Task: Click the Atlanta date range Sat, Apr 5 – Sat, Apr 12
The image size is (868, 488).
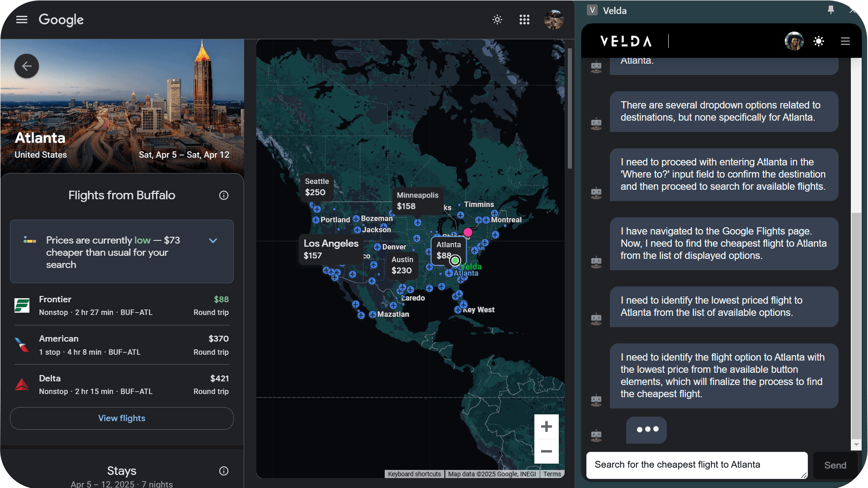Action: [184, 155]
